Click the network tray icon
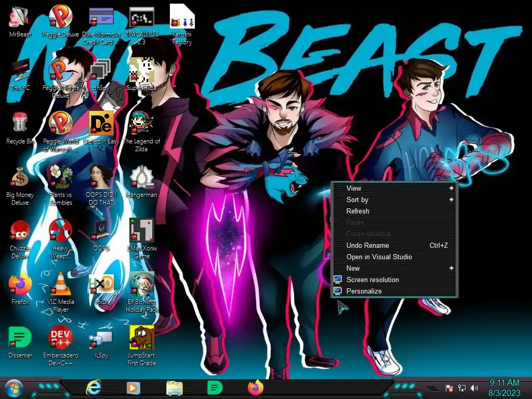Screen dimensions: 532x399 462,388
